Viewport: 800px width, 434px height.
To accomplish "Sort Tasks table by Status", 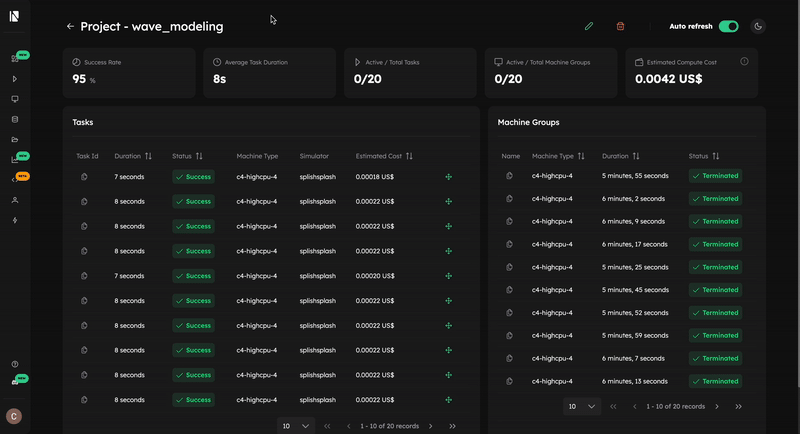I will point(199,156).
